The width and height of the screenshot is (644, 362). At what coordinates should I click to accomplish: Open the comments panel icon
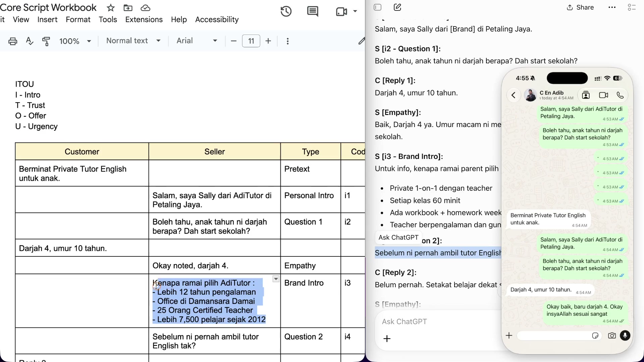pyautogui.click(x=313, y=11)
